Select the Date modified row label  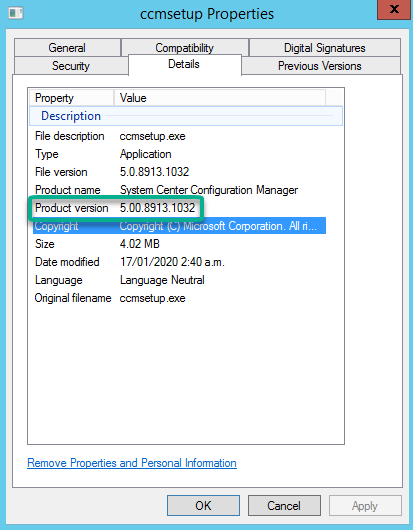coord(67,262)
